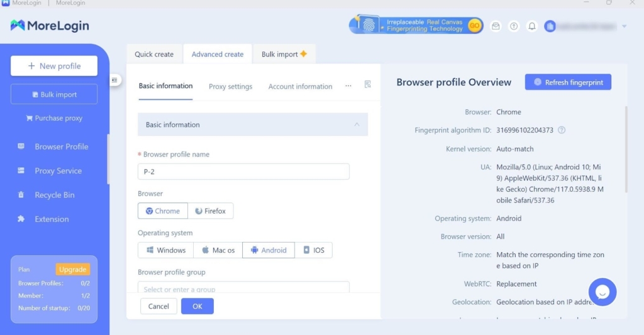644x335 pixels.
Task: Open the Browser profile group dropdown
Action: pyautogui.click(x=243, y=288)
